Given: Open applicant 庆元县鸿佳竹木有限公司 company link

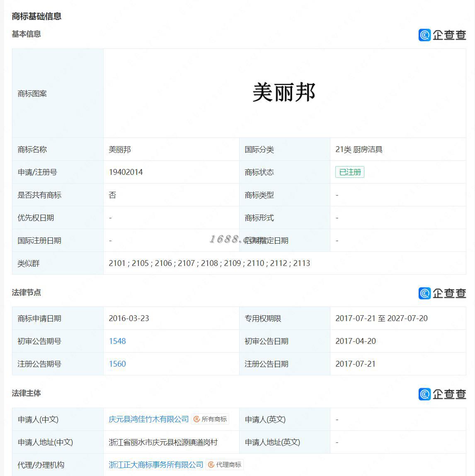Looking at the screenshot, I should [x=149, y=419].
